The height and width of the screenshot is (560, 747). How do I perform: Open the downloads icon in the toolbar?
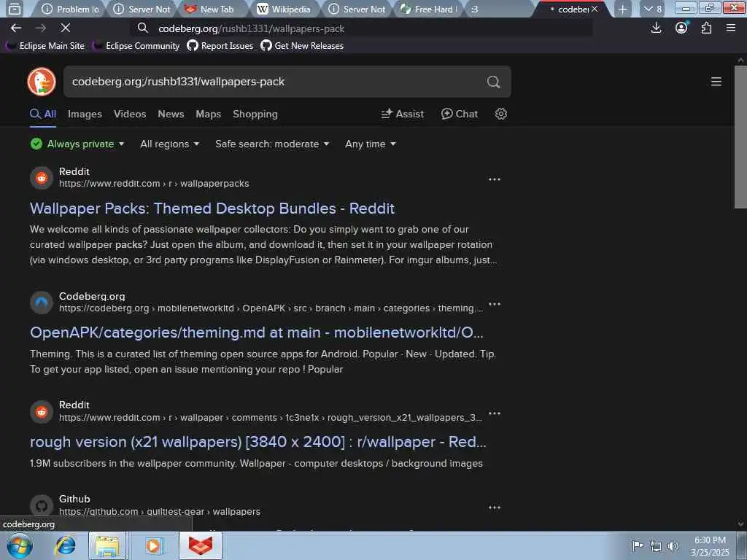pyautogui.click(x=656, y=28)
